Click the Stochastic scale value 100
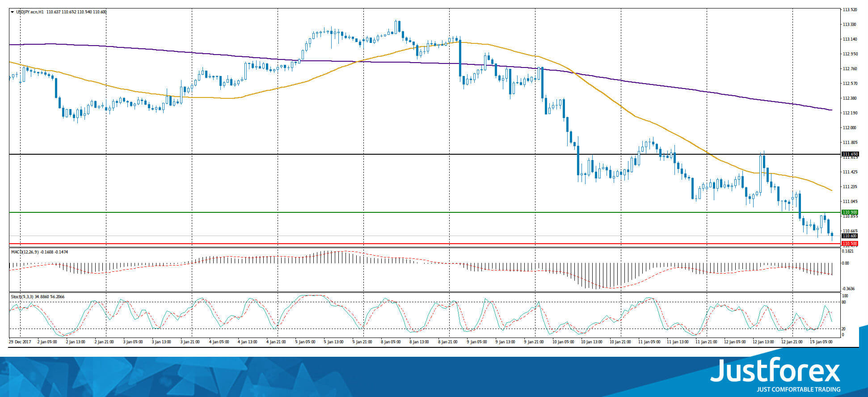Image resolution: width=868 pixels, height=397 pixels. pos(845,296)
